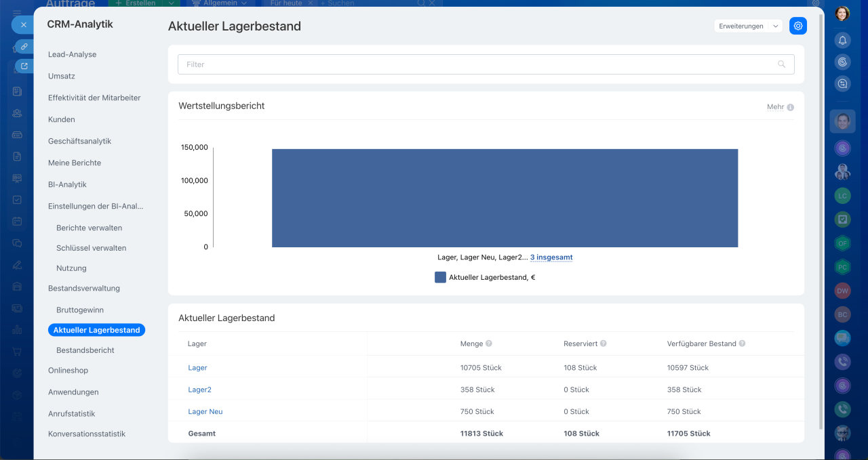Open the Erweiterungen dropdown
This screenshot has height=460, width=868.
point(748,26)
